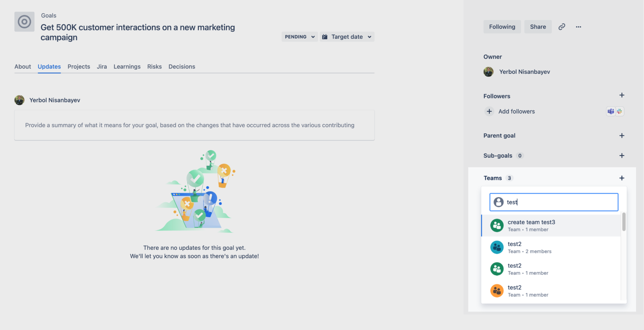
Task: Click the team search input field
Action: pyautogui.click(x=553, y=202)
